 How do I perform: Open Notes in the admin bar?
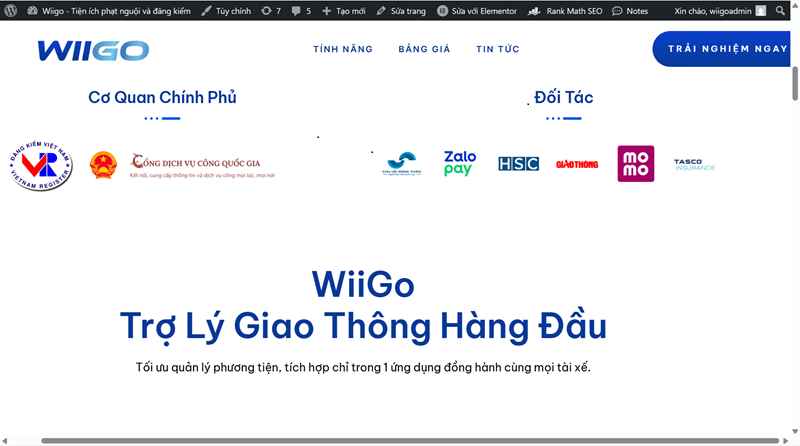point(630,10)
